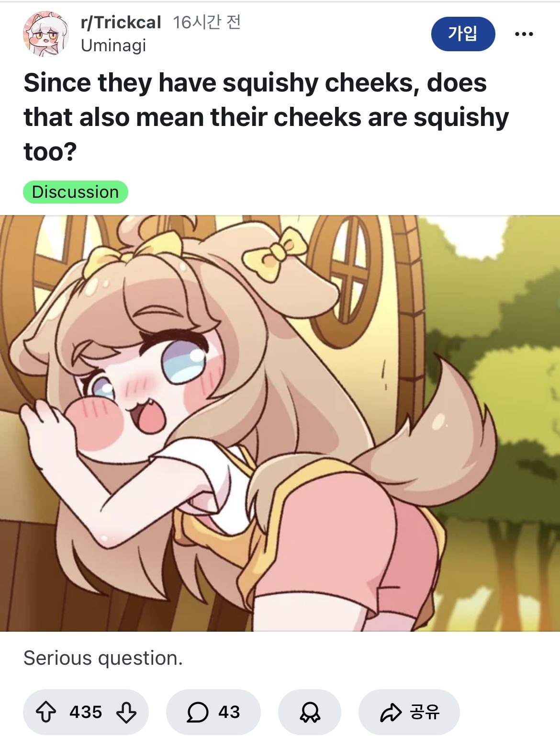
Task: Open the post via its title
Action: [266, 117]
